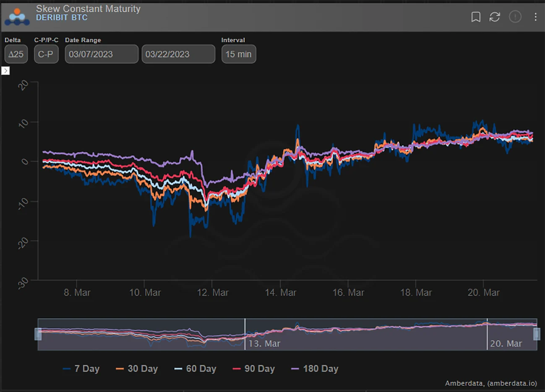Click the bookmark icon in the header
This screenshot has width=545, height=392.
click(x=476, y=17)
